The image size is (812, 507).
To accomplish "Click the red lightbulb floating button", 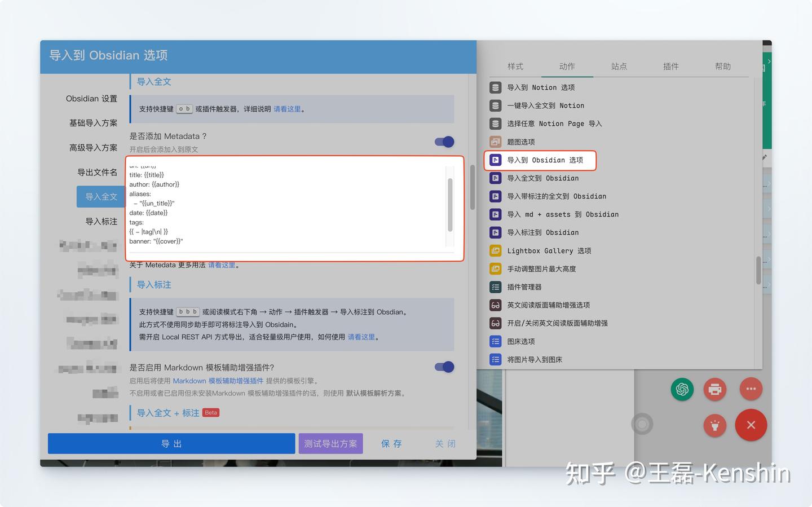I will coord(715,425).
